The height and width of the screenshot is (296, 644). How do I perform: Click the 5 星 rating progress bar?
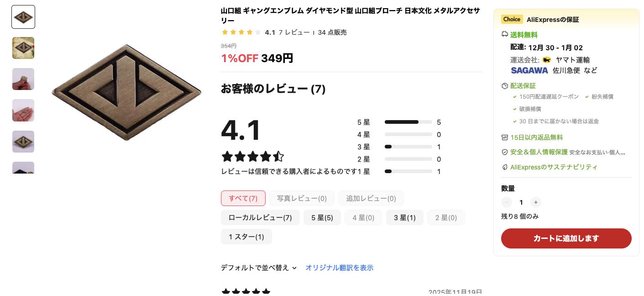pos(408,122)
